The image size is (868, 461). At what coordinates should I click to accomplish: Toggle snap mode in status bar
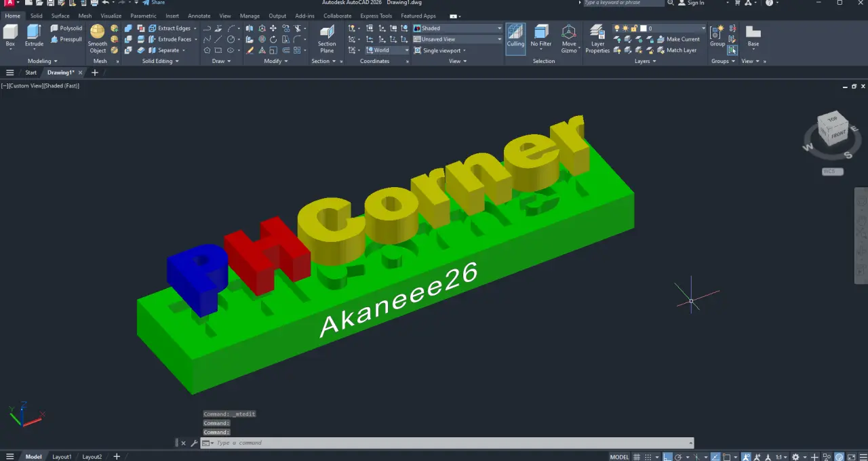click(648, 457)
